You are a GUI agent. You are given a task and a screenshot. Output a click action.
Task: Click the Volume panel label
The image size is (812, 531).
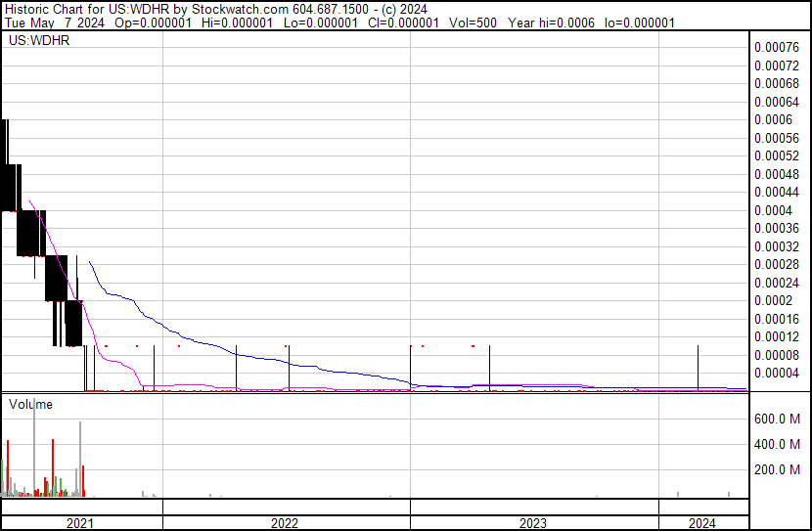(30, 404)
